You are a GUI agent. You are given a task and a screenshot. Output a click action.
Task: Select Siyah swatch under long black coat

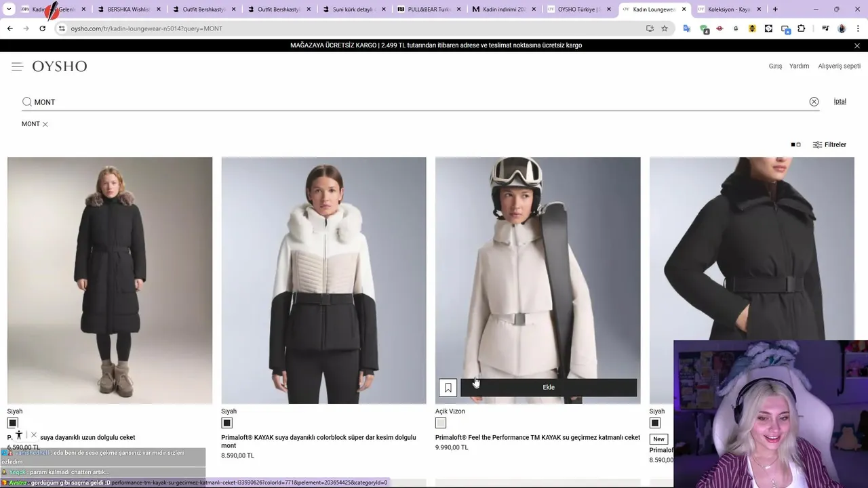click(x=12, y=423)
